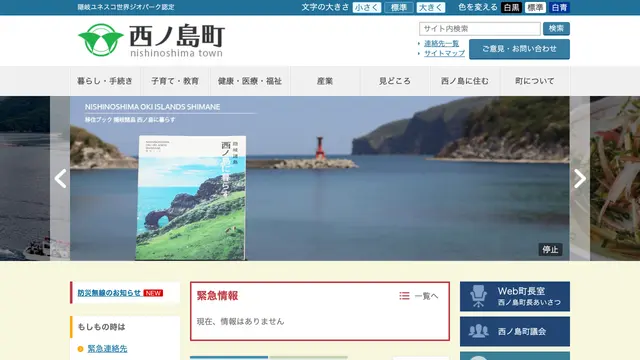Viewport: 640px width, 360px height.
Task: Click ご意見・お問い合わせ button
Action: point(519,49)
